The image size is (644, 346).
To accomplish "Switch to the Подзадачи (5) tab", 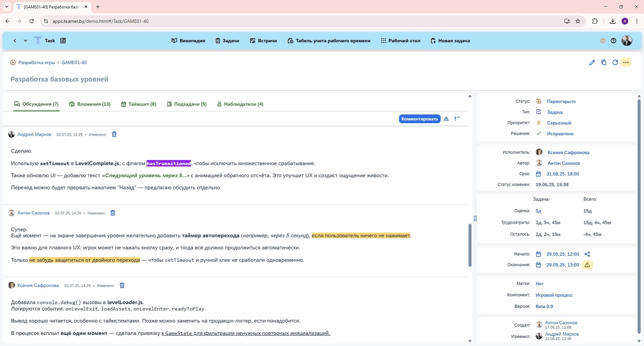I will click(x=187, y=104).
